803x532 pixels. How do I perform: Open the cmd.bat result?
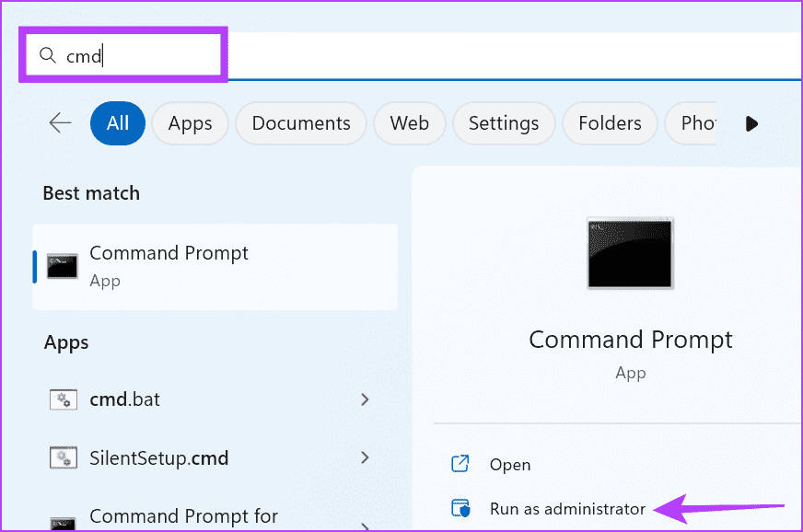tap(215, 399)
